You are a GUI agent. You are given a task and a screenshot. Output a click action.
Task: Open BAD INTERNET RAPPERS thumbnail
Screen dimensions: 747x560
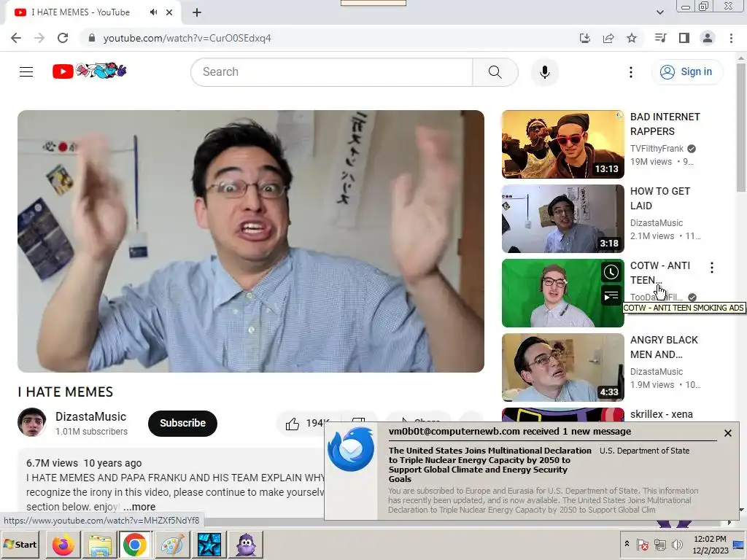[x=562, y=144]
